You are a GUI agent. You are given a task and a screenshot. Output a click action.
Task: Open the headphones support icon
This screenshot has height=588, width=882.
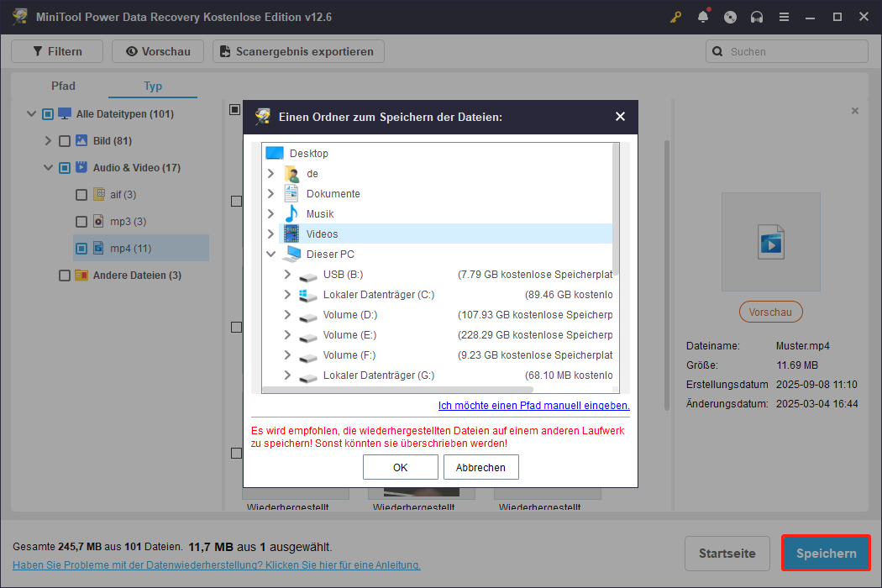[x=757, y=17]
